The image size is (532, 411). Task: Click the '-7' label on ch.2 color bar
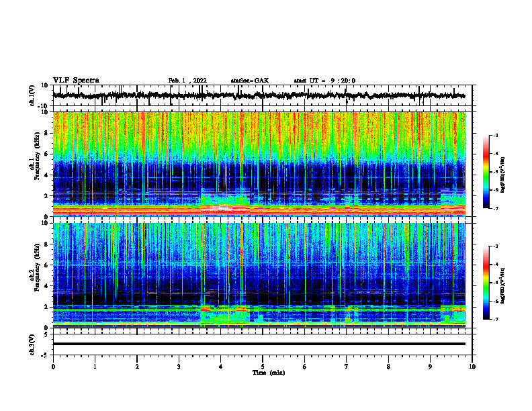click(495, 319)
